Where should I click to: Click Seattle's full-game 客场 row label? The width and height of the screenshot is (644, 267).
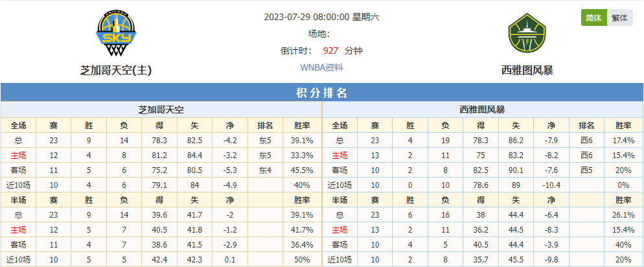click(339, 170)
